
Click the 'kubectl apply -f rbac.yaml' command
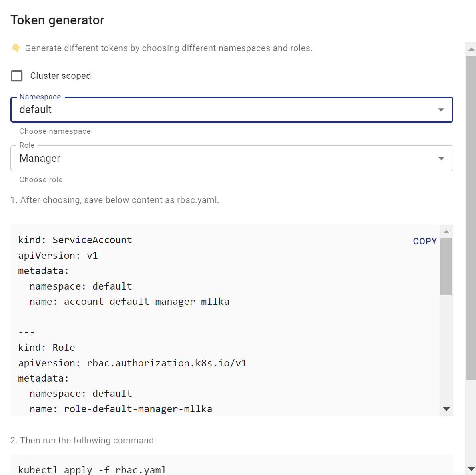92,470
